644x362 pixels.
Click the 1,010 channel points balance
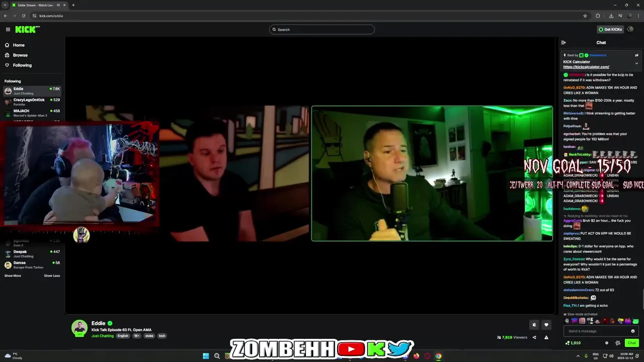coord(573,343)
